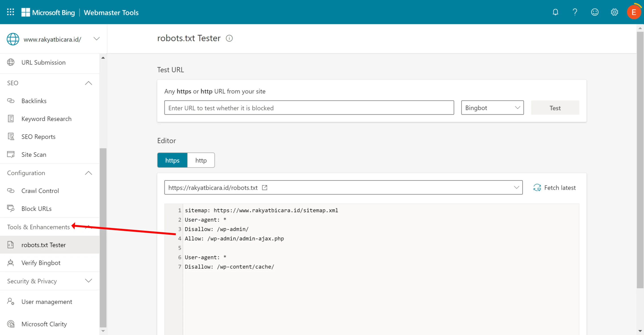Click the site globe icon
644x335 pixels.
pos(13,39)
